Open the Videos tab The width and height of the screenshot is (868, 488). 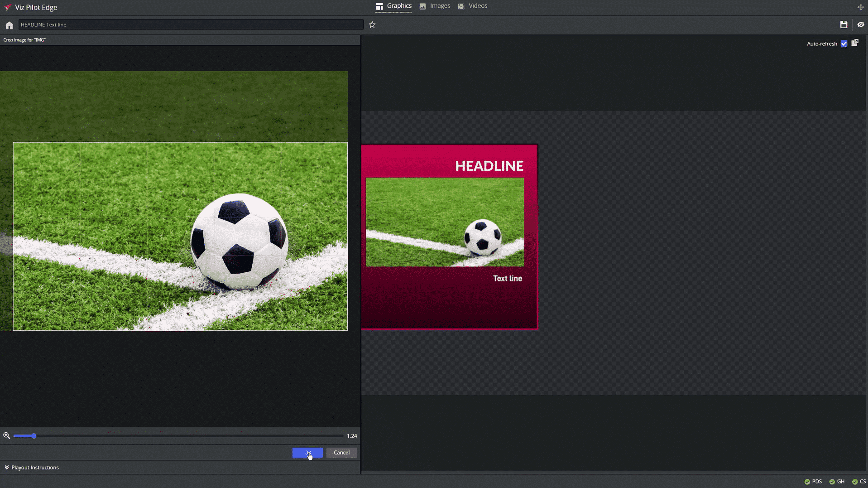tap(473, 6)
